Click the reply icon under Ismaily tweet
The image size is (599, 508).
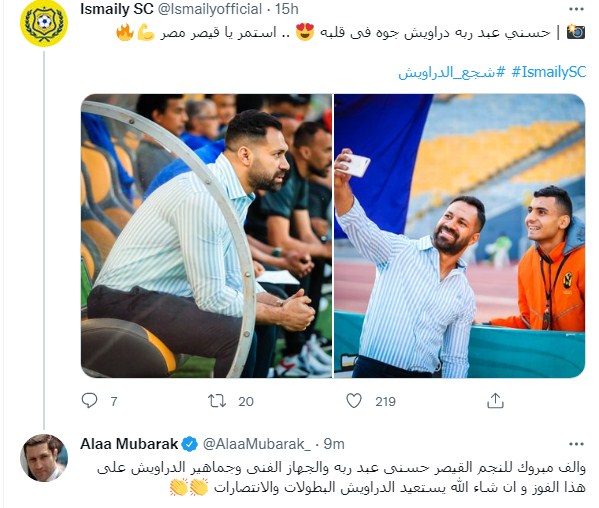click(89, 401)
